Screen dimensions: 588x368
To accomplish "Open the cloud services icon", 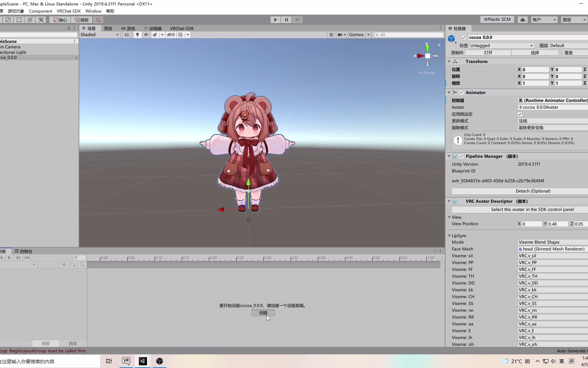I will point(523,20).
